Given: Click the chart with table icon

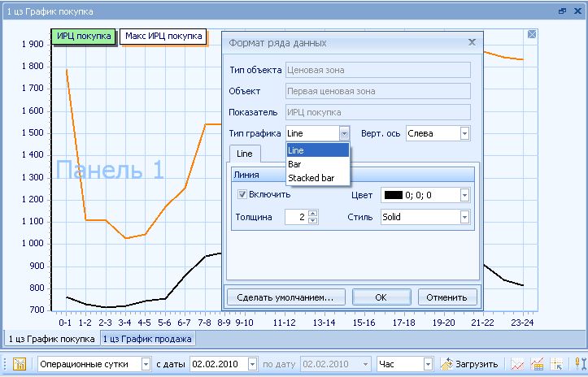Looking at the screenshot, I should coord(538,364).
